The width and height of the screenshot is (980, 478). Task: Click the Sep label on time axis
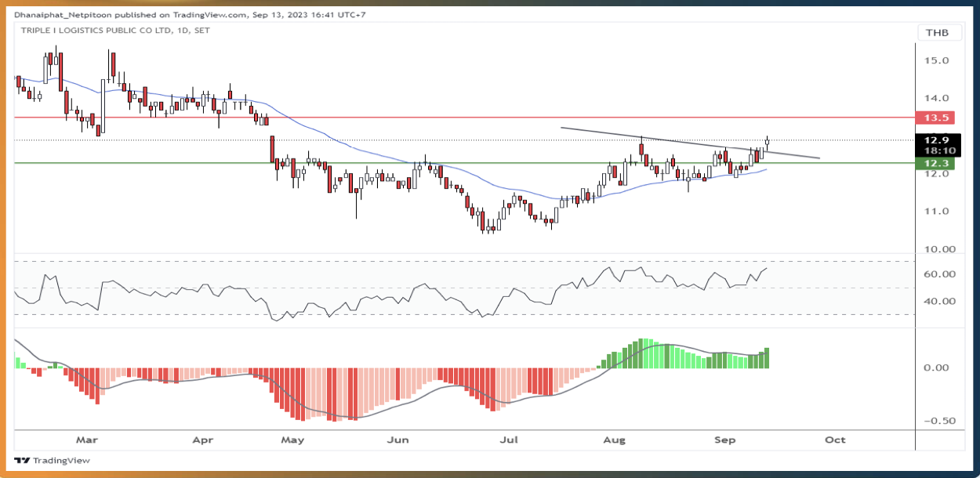[725, 440]
